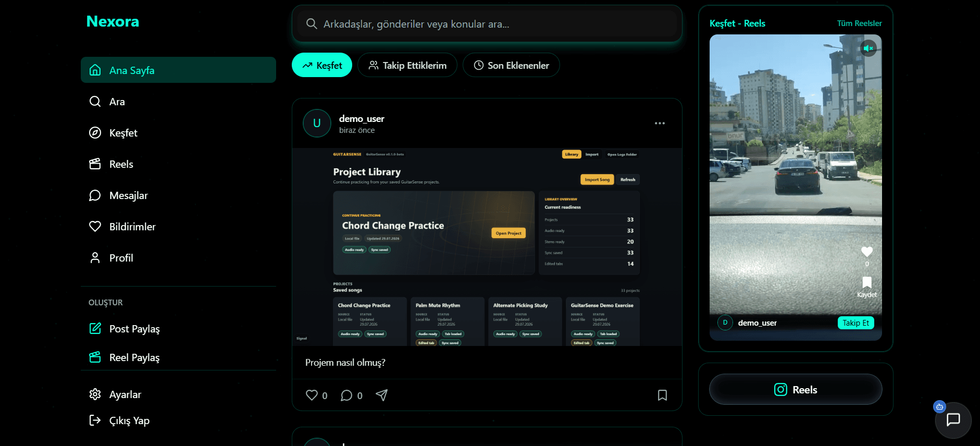
Task: Open Ayarlar settings
Action: (x=178, y=394)
